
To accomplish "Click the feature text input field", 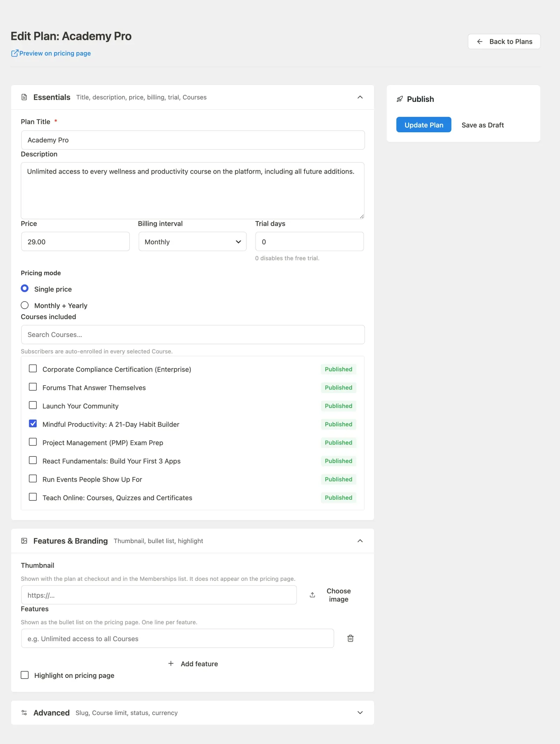I will (177, 638).
